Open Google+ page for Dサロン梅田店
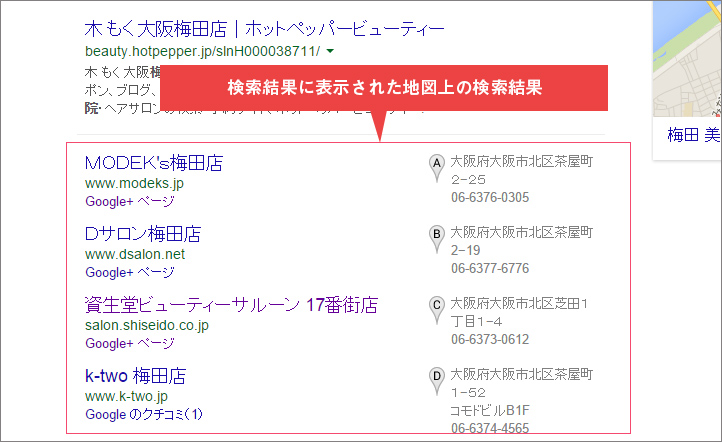Viewport: 722px width, 442px height. 129,272
